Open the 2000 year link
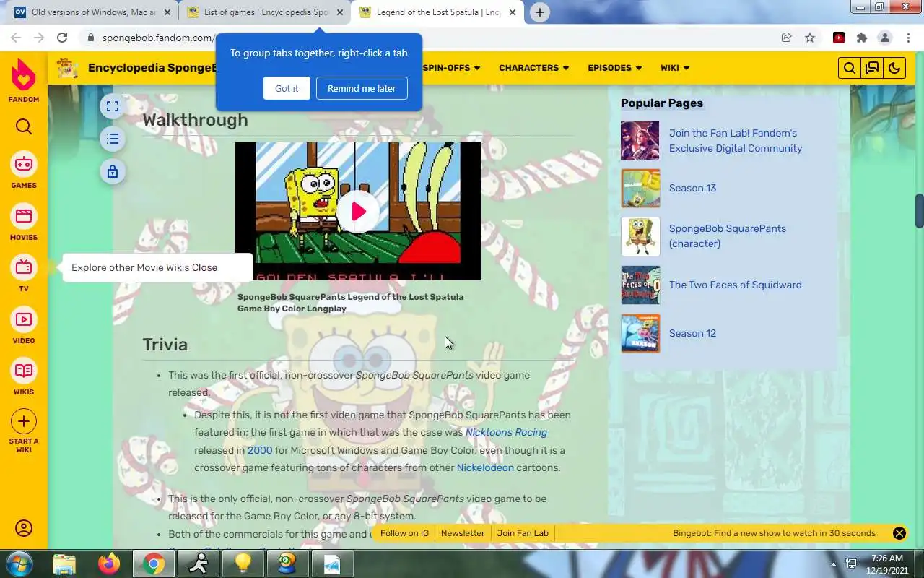The image size is (924, 578). pos(260,450)
